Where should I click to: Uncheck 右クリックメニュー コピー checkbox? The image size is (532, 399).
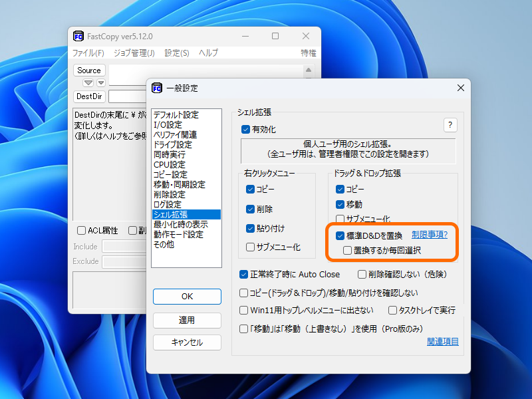pyautogui.click(x=250, y=189)
